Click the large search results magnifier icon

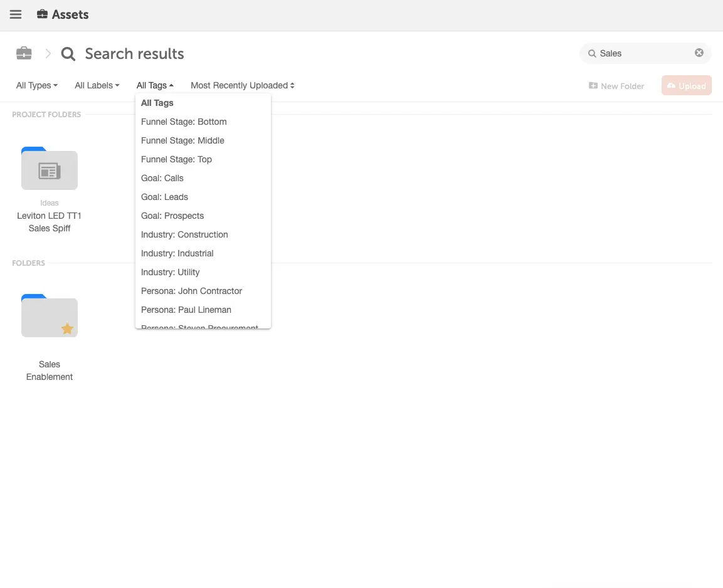68,54
